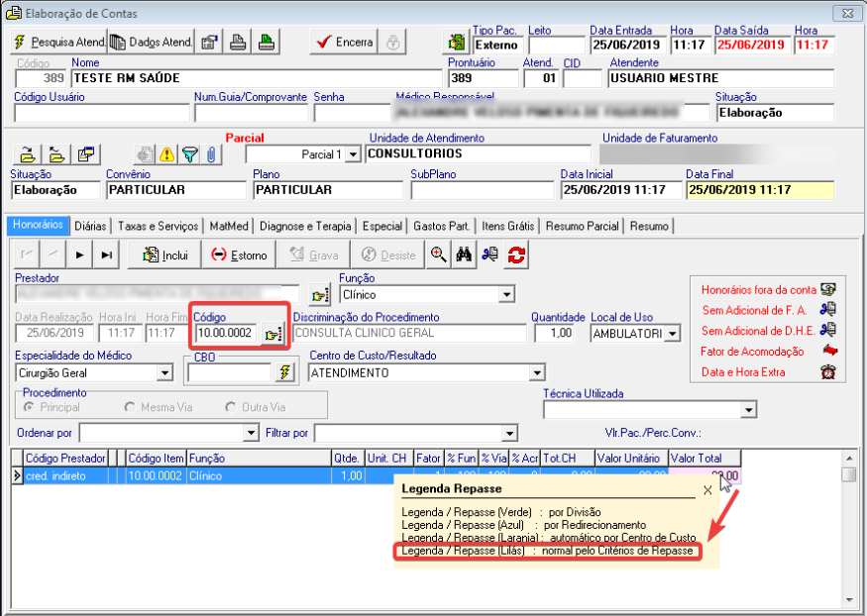
Task: Open the Filtrar por dropdown
Action: (510, 433)
